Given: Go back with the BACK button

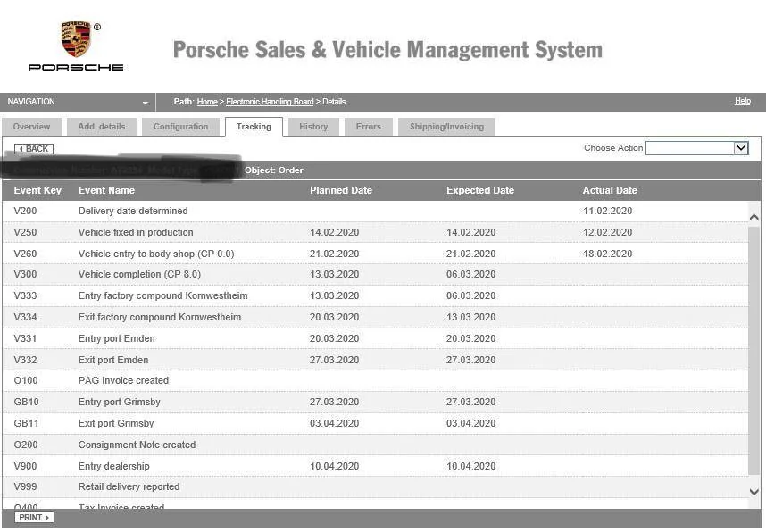Looking at the screenshot, I should [x=34, y=148].
